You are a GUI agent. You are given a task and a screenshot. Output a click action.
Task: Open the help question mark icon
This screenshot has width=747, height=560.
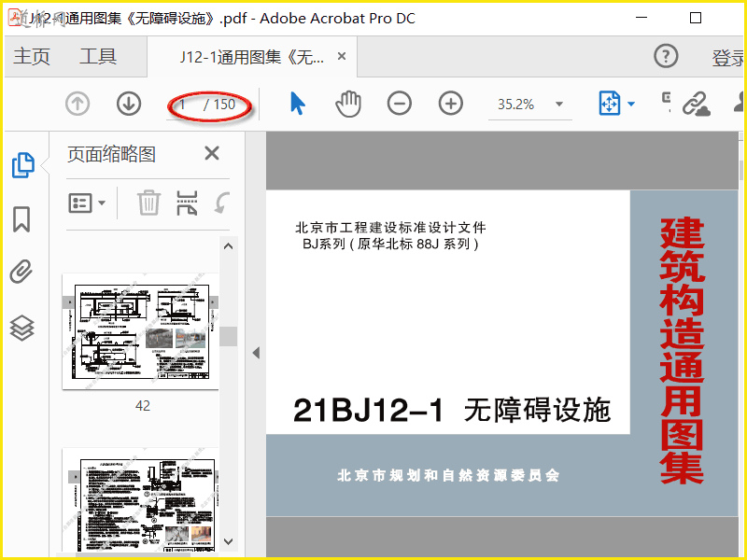click(666, 56)
